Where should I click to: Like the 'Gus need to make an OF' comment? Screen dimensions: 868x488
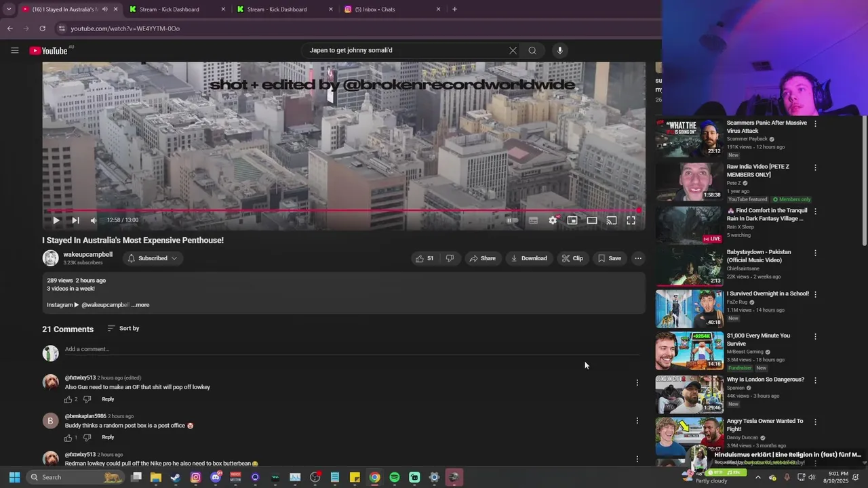(68, 399)
